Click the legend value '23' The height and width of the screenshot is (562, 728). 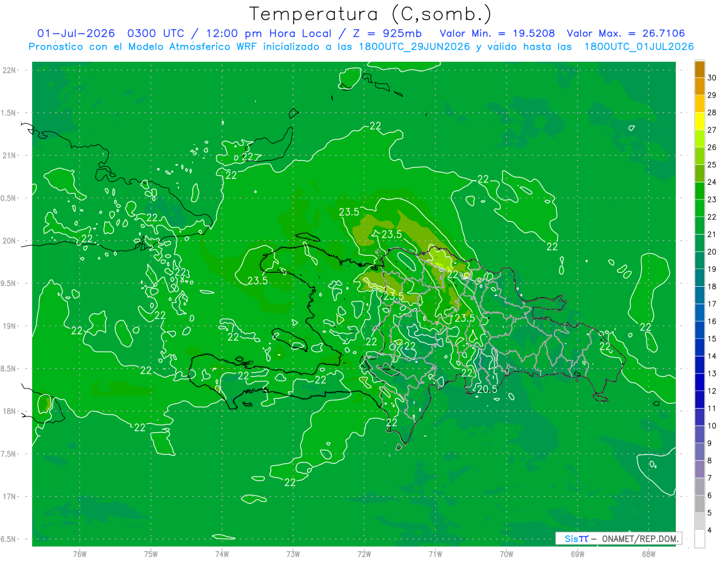712,199
